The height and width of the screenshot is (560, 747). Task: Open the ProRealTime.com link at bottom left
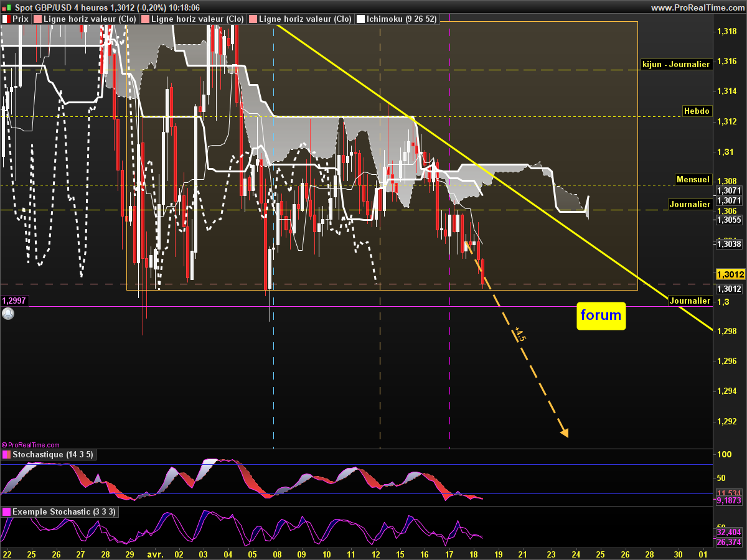click(x=31, y=445)
